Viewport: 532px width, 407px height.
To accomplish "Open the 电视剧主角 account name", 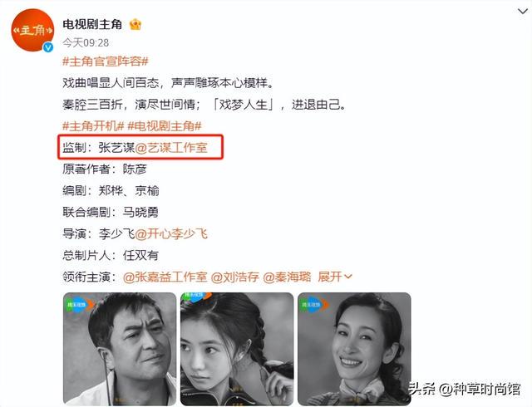I will click(x=92, y=24).
